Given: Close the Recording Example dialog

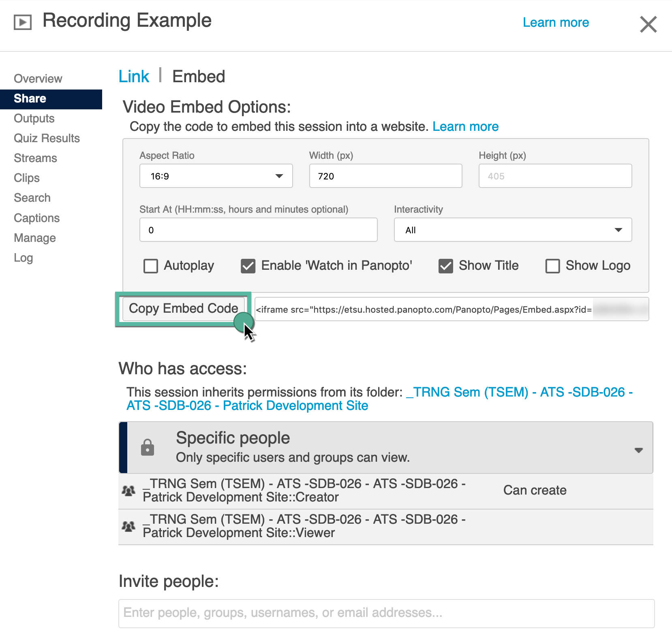Looking at the screenshot, I should (648, 24).
